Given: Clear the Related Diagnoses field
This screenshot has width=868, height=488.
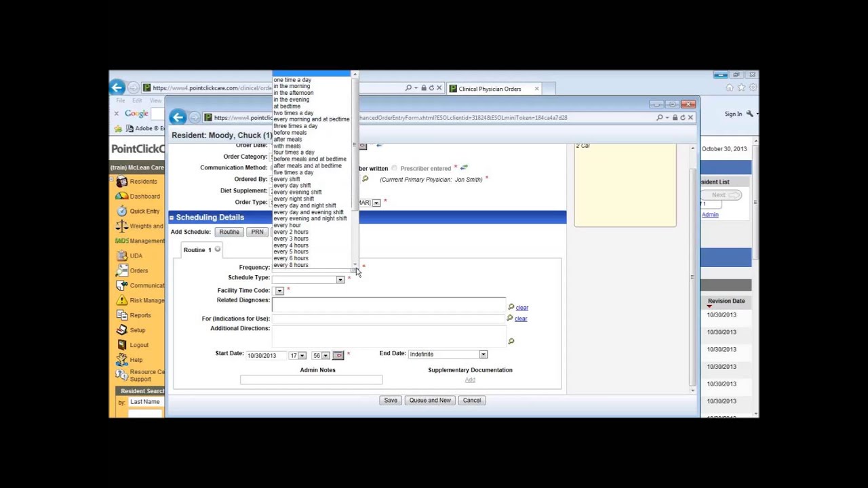Looking at the screenshot, I should (521, 308).
